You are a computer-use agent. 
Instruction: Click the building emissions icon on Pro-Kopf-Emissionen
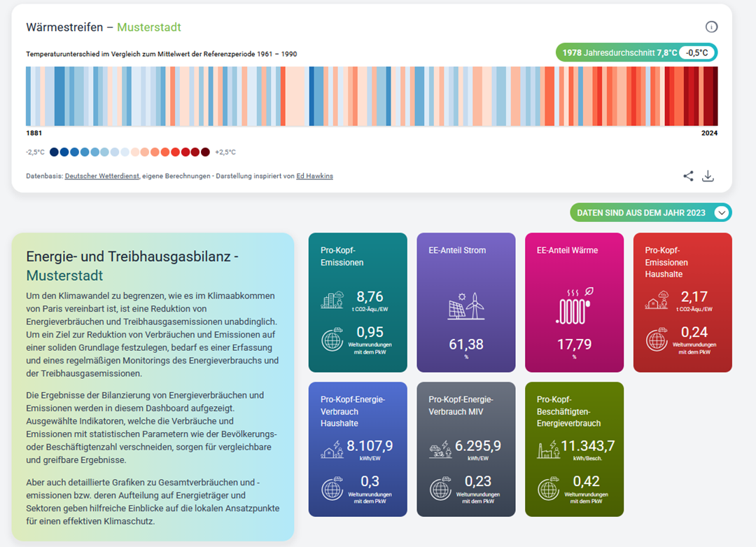(331, 300)
